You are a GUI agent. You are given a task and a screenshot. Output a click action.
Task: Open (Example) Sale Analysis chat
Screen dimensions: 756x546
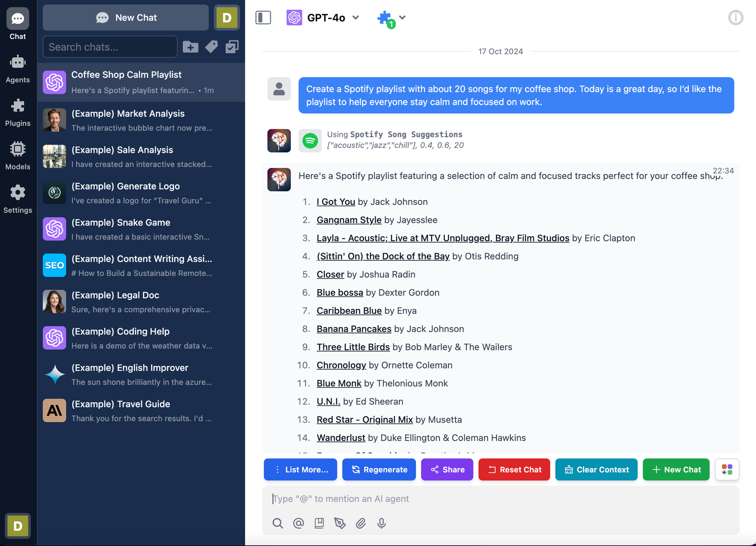(x=141, y=157)
